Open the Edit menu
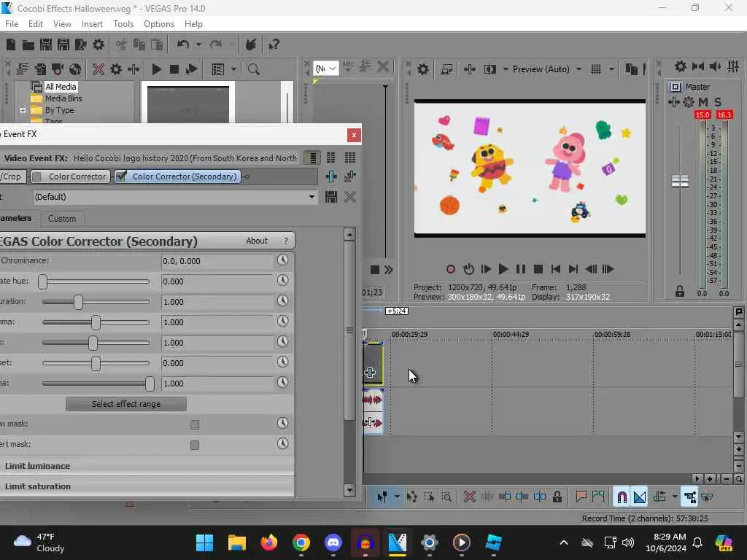 [36, 24]
